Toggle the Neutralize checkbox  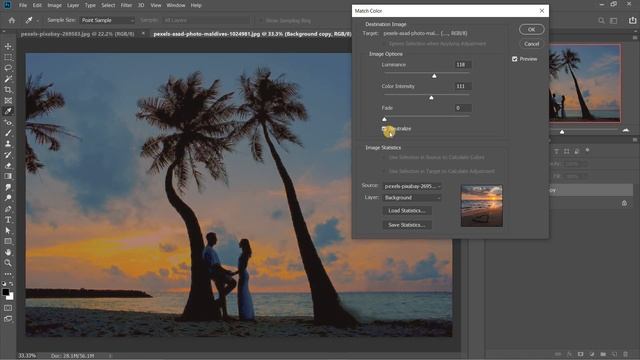[x=384, y=129]
